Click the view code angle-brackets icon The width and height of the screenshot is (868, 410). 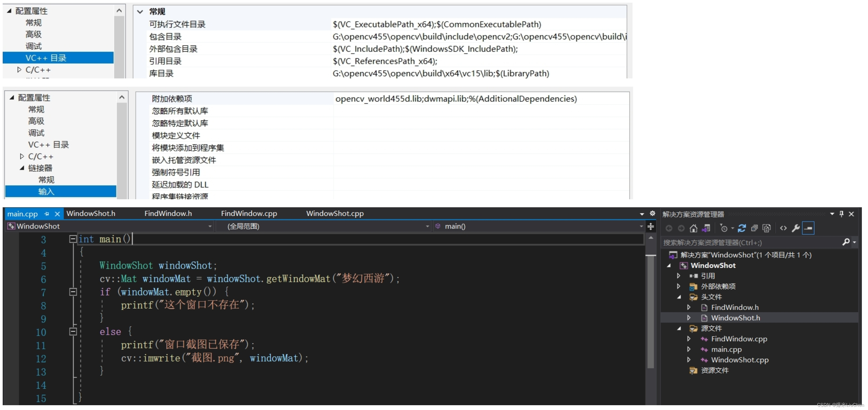click(783, 228)
